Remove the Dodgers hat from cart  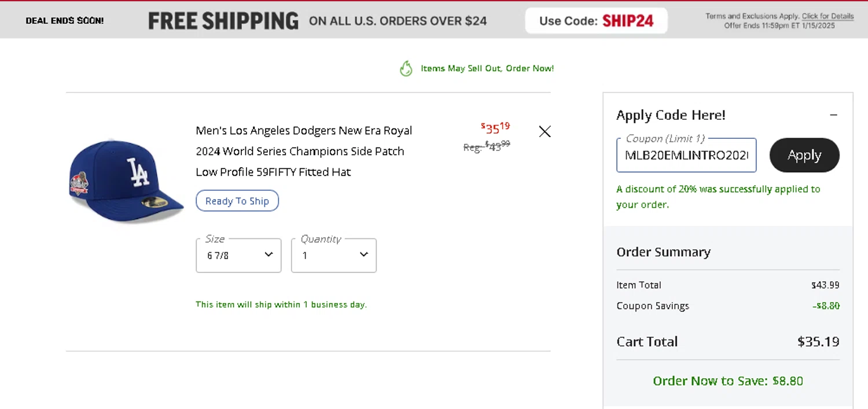545,131
